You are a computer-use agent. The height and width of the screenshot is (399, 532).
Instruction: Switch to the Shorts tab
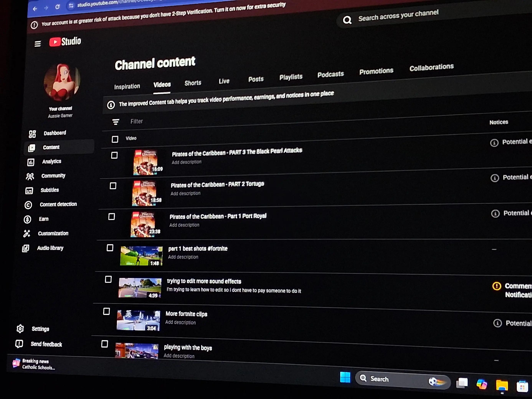pos(193,83)
